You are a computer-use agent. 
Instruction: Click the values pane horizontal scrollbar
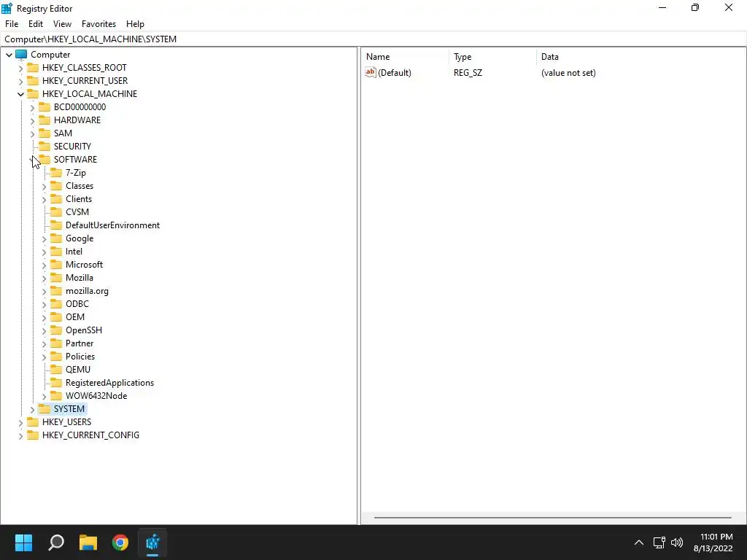click(553, 517)
